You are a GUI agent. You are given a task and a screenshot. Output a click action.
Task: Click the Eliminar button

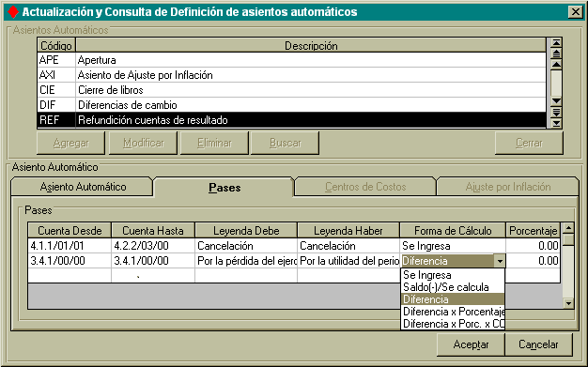click(x=214, y=143)
